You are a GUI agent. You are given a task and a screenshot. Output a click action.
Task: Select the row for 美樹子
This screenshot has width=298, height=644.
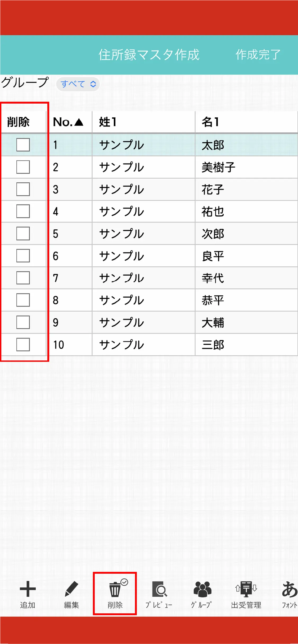(x=218, y=167)
